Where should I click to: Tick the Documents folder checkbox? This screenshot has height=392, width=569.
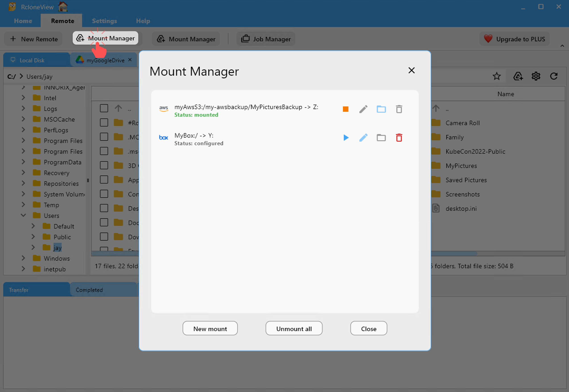[104, 222]
